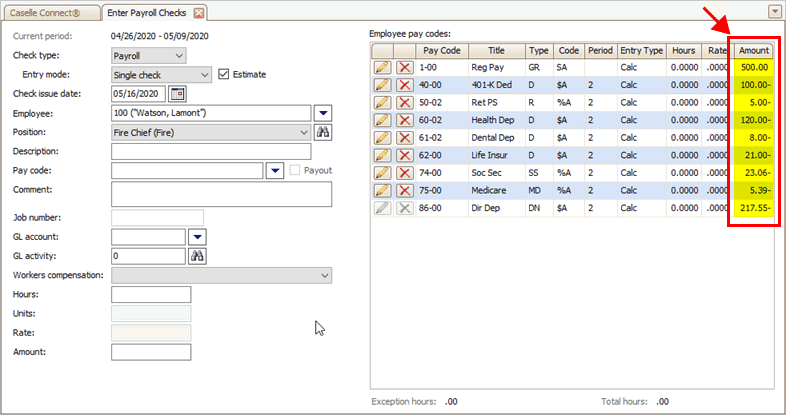
Task: Edit the 74-00 Soc Sec row
Action: [x=382, y=172]
